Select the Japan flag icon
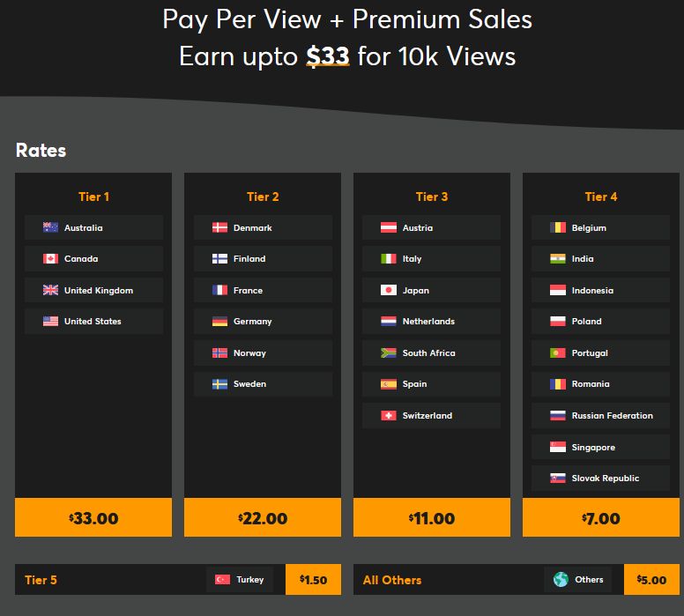The image size is (684, 616). 389,290
